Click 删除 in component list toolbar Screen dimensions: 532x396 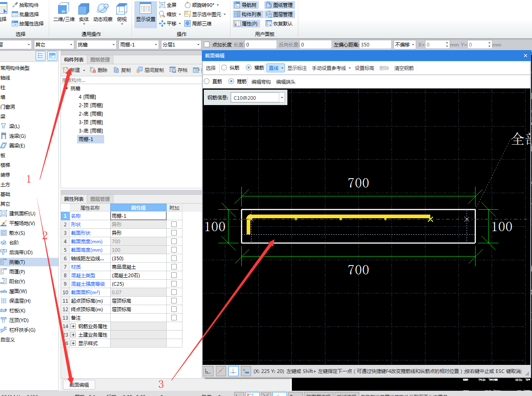pos(99,70)
